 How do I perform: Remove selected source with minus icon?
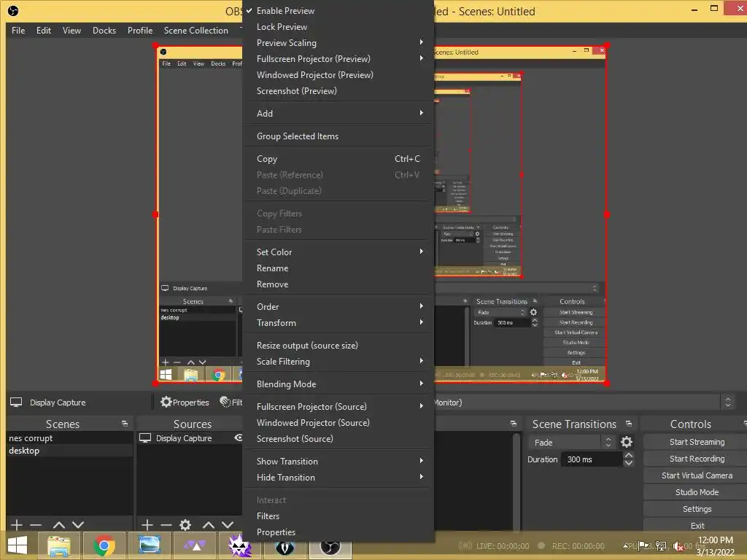coord(166,525)
